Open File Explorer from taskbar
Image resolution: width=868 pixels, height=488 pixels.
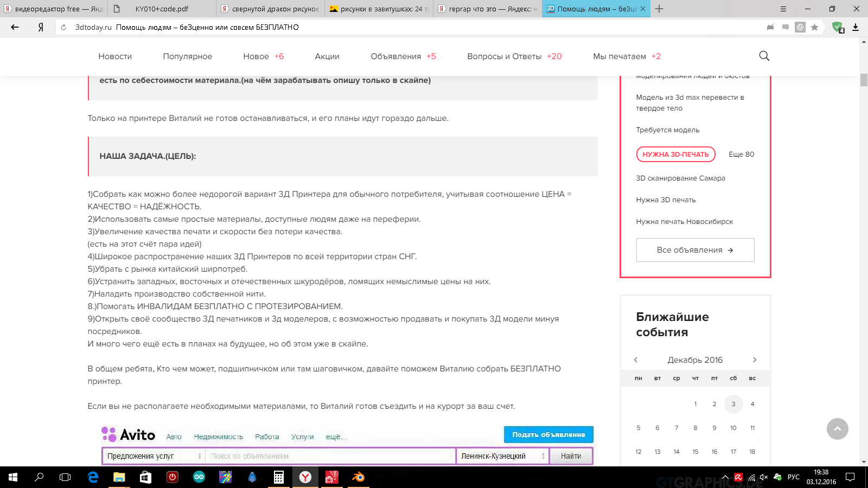click(119, 477)
